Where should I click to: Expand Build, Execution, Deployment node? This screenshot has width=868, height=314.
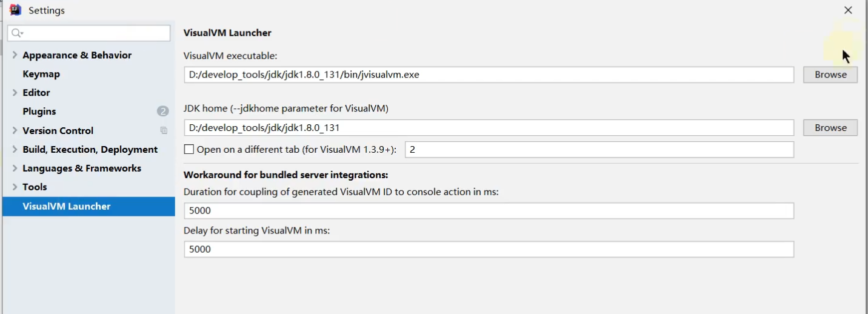pos(15,149)
